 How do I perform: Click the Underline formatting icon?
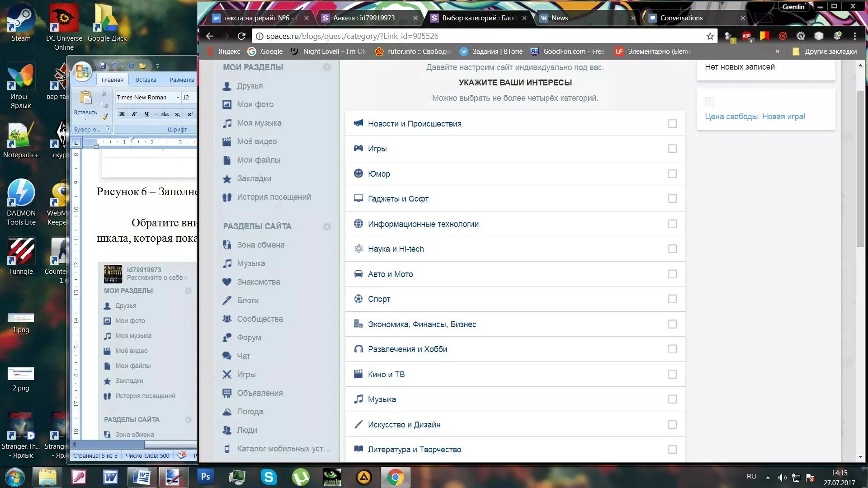(x=145, y=116)
